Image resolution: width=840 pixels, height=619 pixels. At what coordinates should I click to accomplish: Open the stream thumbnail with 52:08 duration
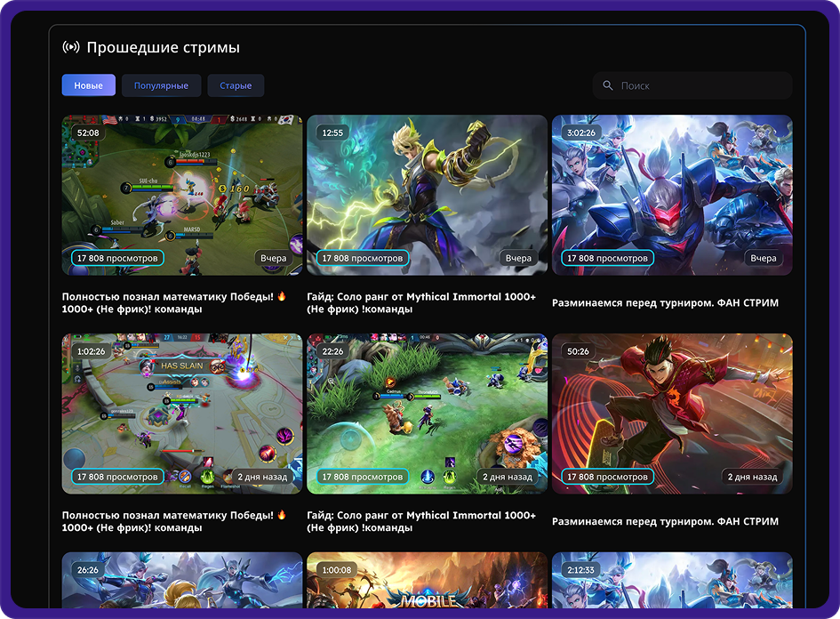coord(182,195)
